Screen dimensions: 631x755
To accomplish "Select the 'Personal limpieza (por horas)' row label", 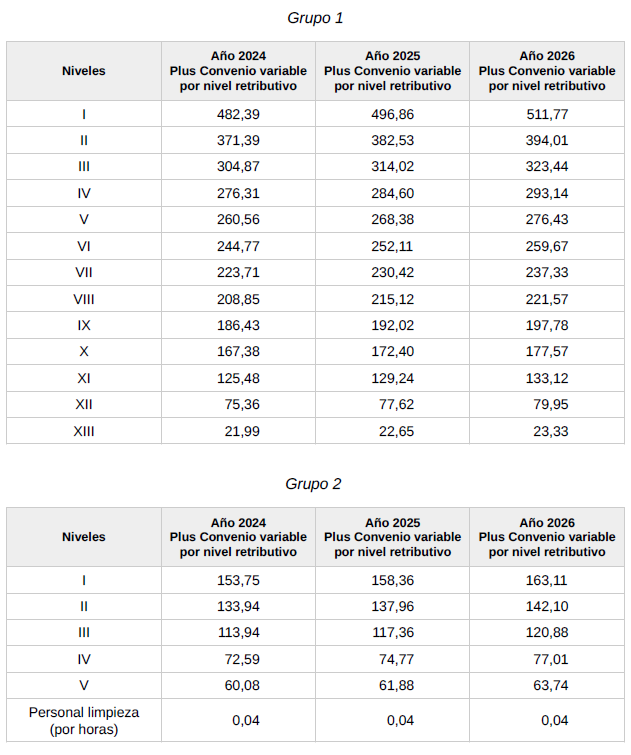I will [x=84, y=721].
